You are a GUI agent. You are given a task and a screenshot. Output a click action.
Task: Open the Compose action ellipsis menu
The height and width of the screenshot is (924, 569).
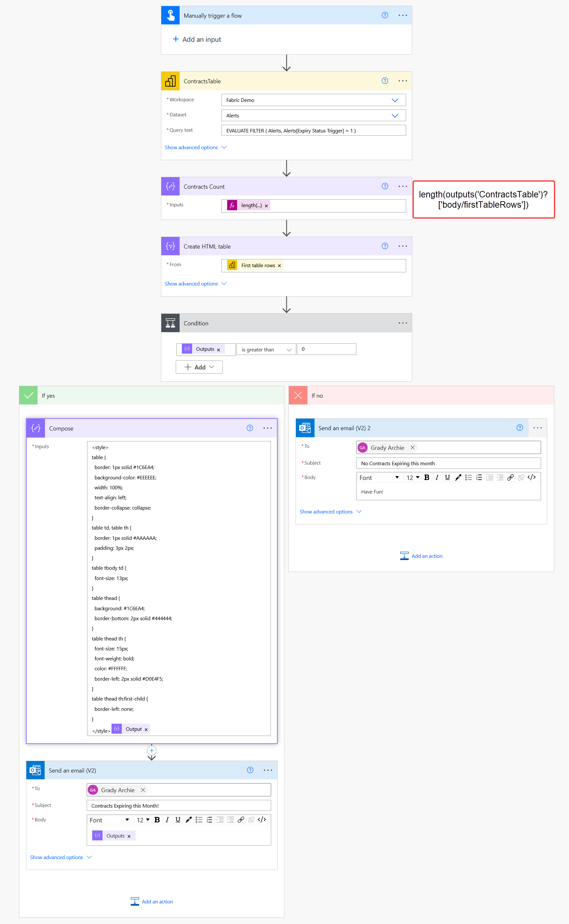coord(268,428)
